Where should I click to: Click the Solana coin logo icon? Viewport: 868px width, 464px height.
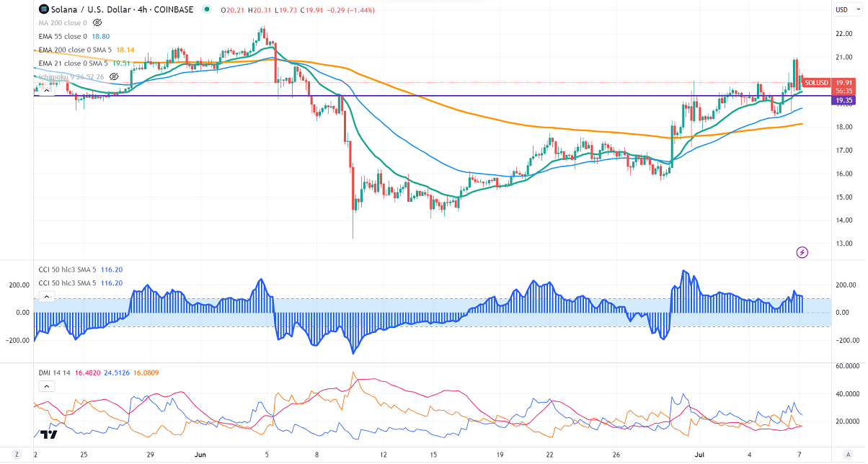point(43,10)
